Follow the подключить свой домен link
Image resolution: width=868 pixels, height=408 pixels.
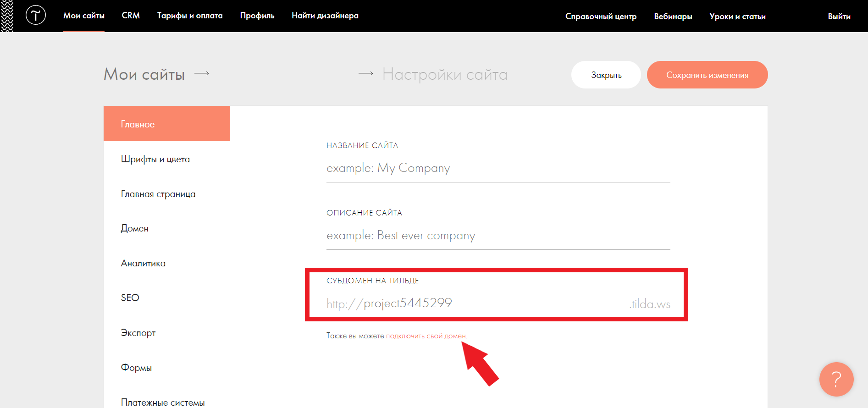426,336
